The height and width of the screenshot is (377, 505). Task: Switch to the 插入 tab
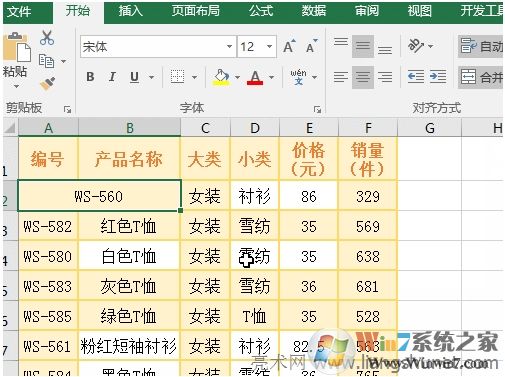pyautogui.click(x=131, y=11)
